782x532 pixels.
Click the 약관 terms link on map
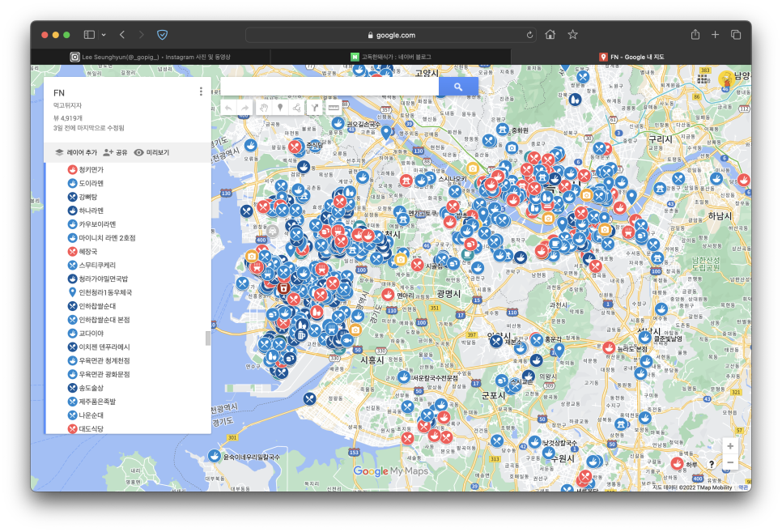pyautogui.click(x=743, y=487)
